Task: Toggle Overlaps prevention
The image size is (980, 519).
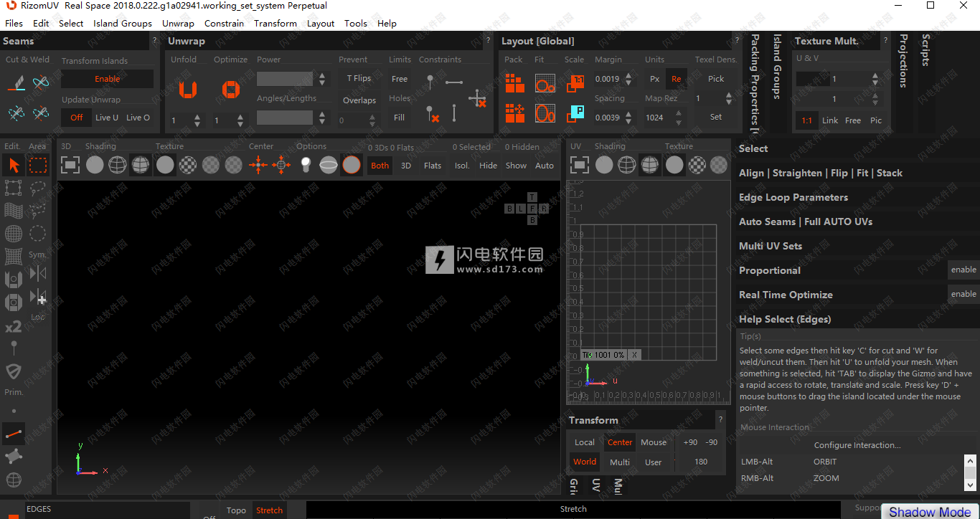Action: pyautogui.click(x=359, y=100)
